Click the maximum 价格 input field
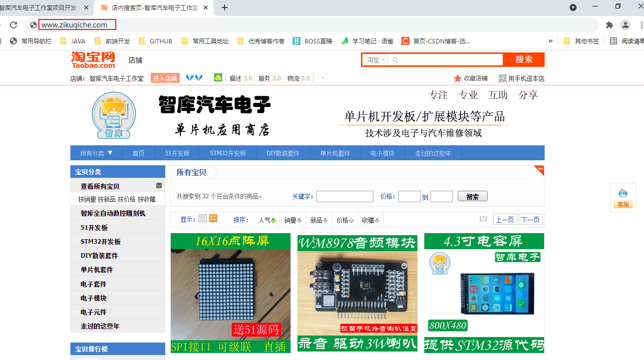The width and height of the screenshot is (644, 360). click(441, 196)
